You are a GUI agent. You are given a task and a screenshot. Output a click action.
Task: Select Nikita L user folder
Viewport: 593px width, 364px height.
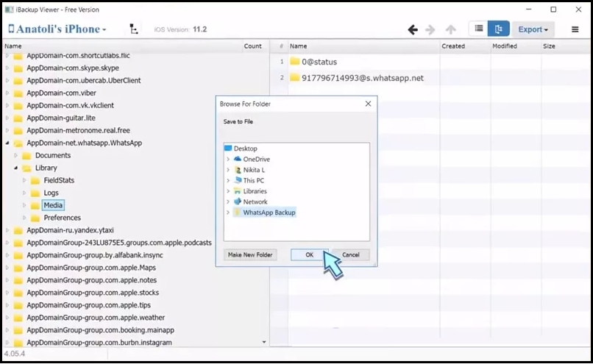click(x=254, y=170)
